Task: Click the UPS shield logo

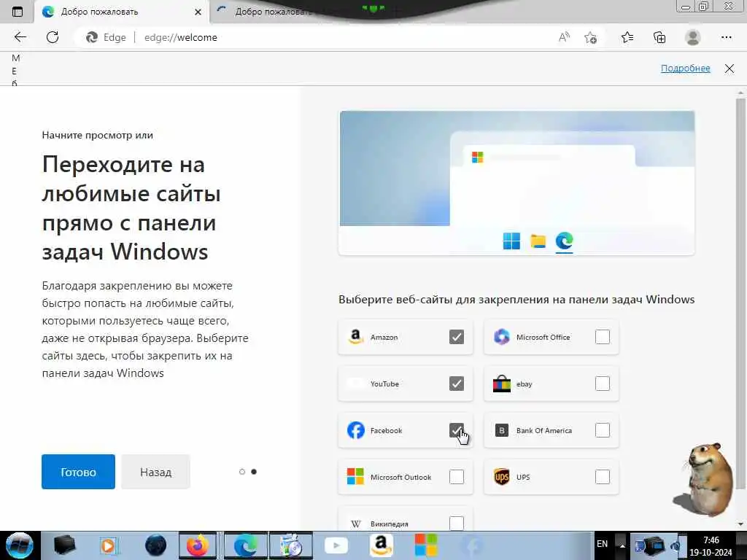Action: (x=502, y=477)
